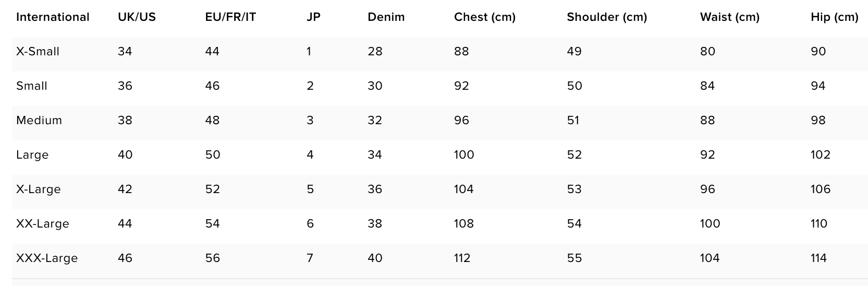Select the Medium row label
Image resolution: width=868 pixels, height=286 pixels.
[39, 120]
